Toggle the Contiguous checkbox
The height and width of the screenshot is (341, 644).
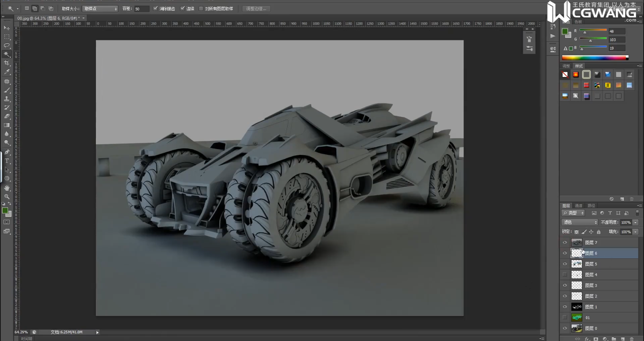pyautogui.click(x=182, y=8)
